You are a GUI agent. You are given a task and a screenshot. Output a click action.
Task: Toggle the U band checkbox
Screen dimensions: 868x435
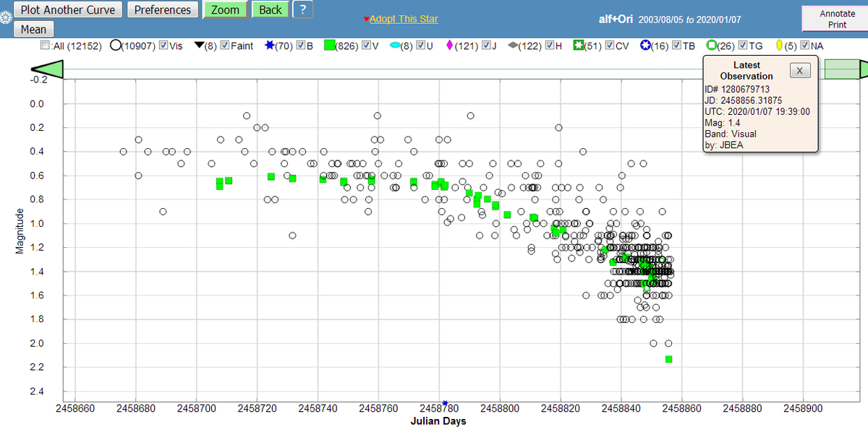click(x=420, y=46)
